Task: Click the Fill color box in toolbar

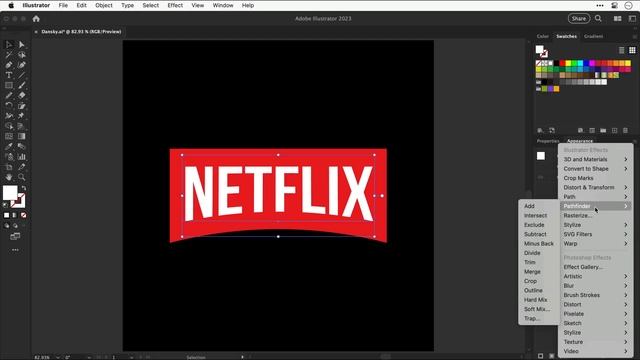Action: click(10, 193)
